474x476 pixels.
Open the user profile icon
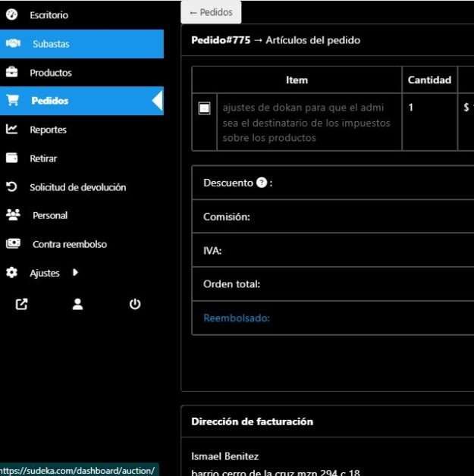[x=77, y=304]
